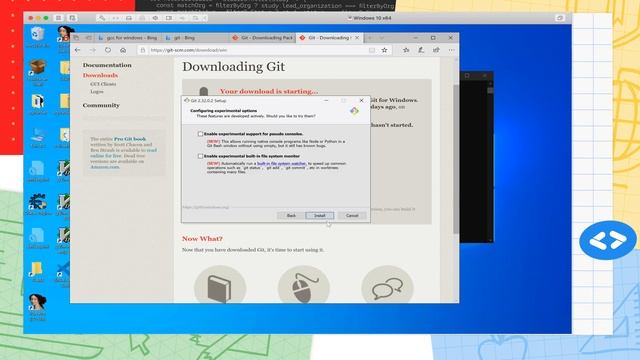Click the Git logo in setup header
The height and width of the screenshot is (360, 640).
[354, 111]
